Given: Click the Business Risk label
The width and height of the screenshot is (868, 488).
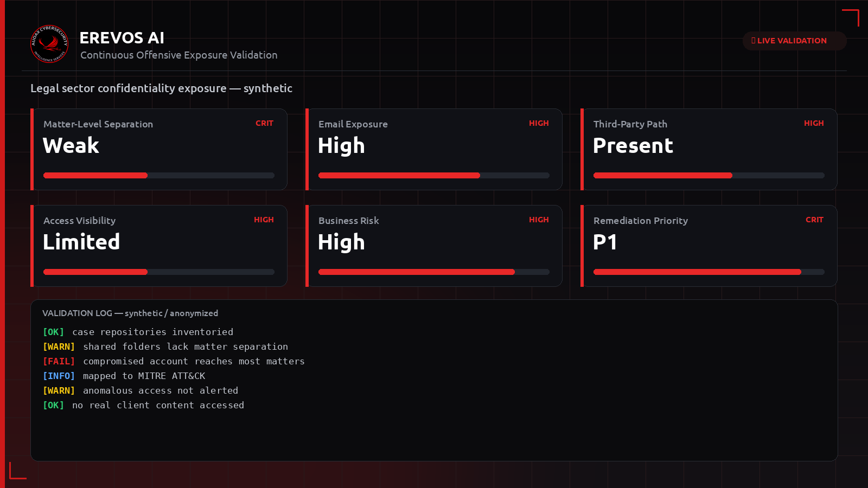Looking at the screenshot, I should [x=349, y=221].
